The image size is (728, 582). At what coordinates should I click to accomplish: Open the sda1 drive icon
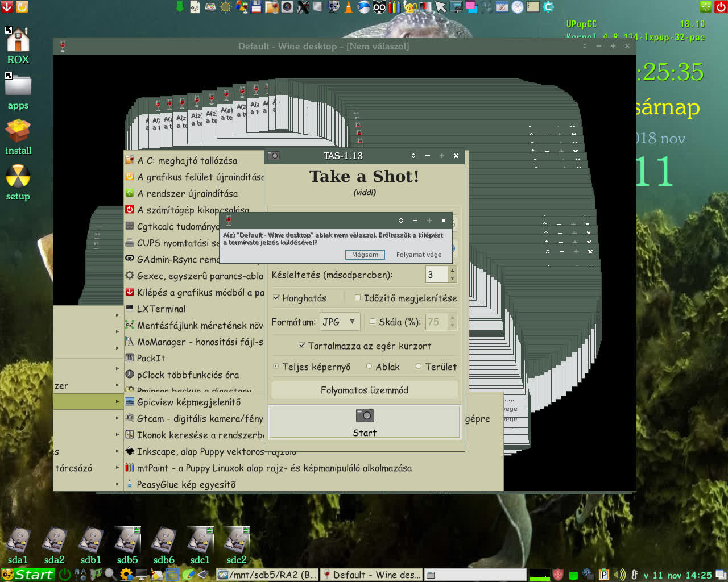pyautogui.click(x=18, y=540)
